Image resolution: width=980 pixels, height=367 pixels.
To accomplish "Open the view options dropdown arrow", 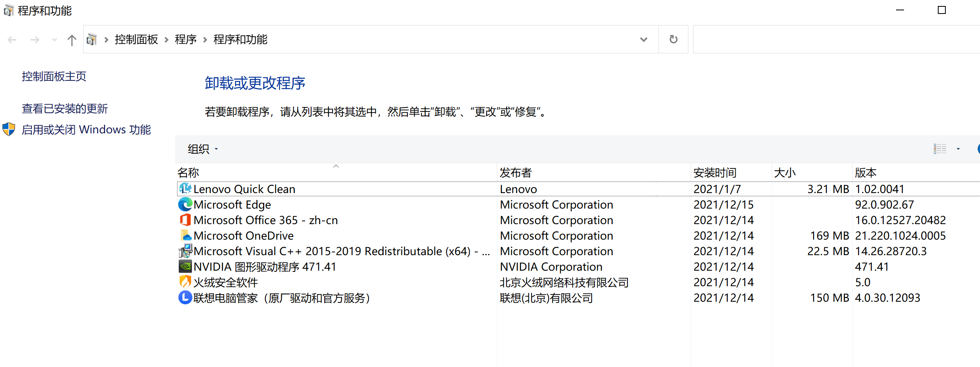I will point(958,149).
